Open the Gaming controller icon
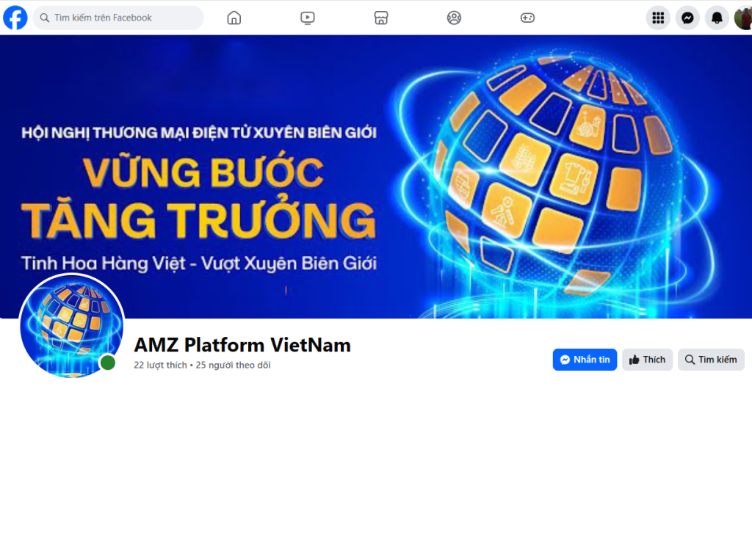Viewport: 752px width, 560px height. [x=527, y=18]
